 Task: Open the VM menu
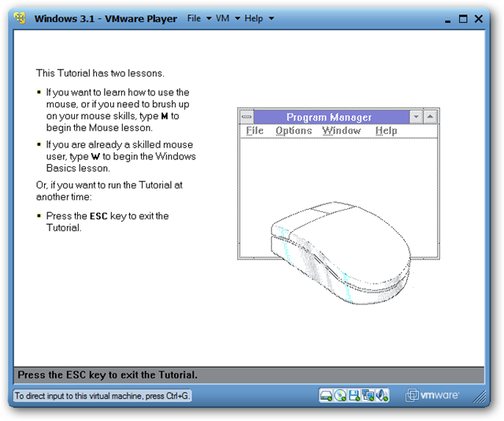pos(222,18)
